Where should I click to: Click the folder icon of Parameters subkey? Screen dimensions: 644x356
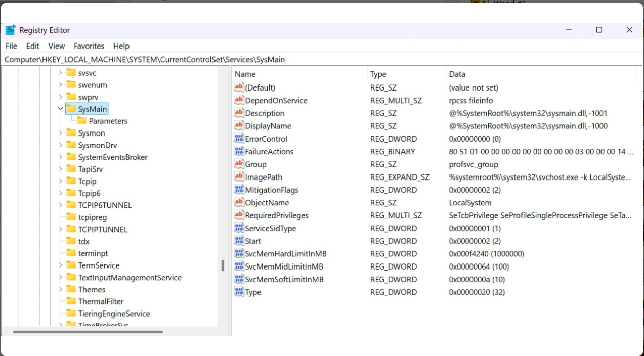point(82,121)
